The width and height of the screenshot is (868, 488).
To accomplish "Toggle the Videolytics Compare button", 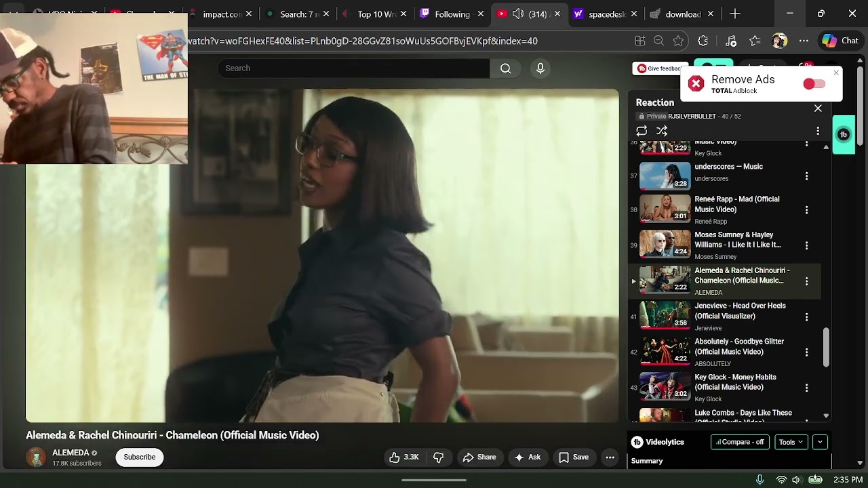I will [x=740, y=442].
